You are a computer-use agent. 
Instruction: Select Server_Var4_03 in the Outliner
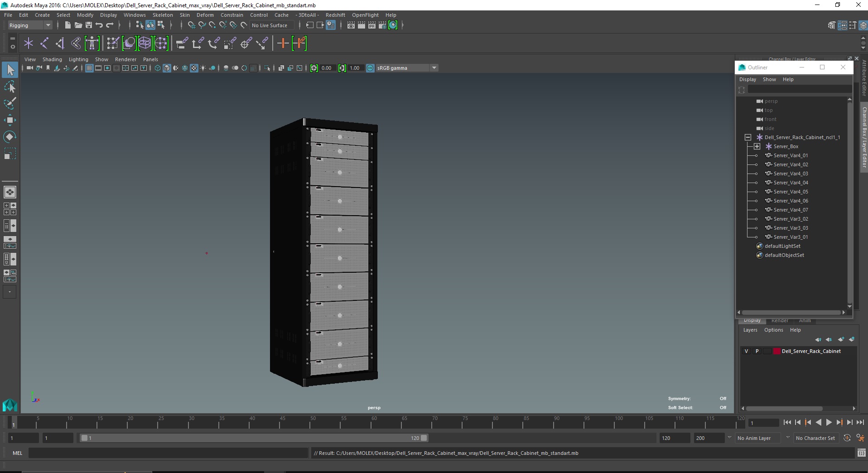click(x=791, y=174)
